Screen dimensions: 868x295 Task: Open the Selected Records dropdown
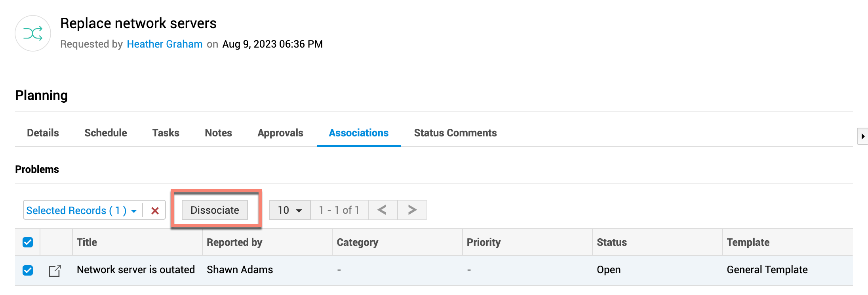pos(81,211)
